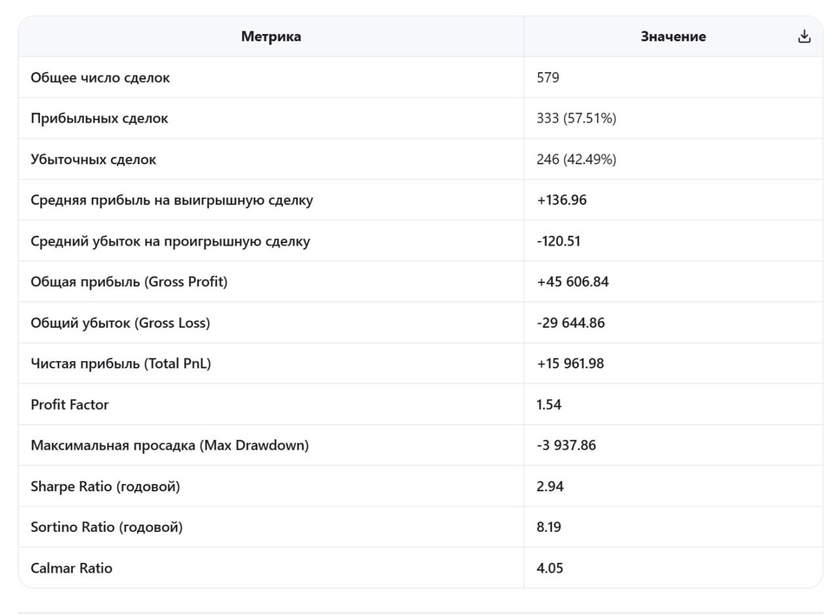
Task: Click the Sharpe Ratio value 2.94
Action: point(549,486)
